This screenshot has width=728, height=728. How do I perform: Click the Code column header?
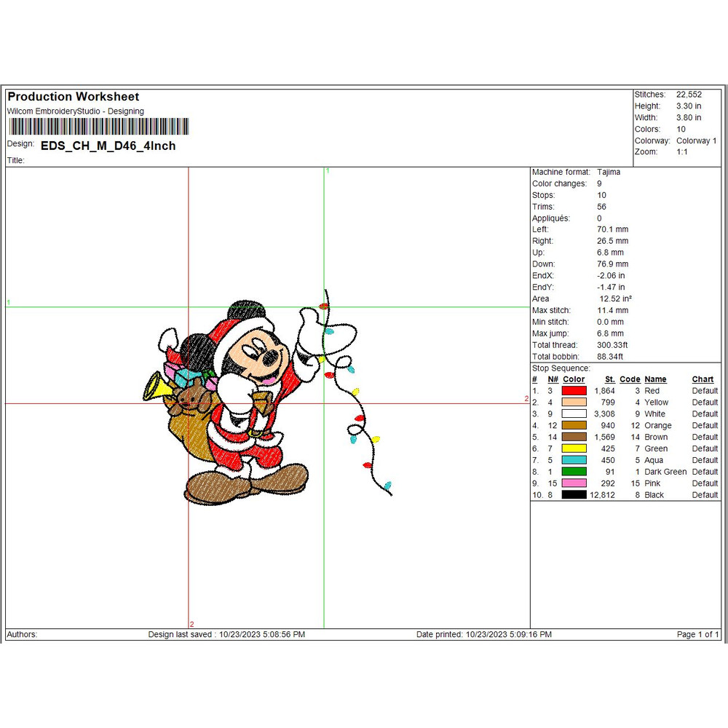(x=630, y=379)
